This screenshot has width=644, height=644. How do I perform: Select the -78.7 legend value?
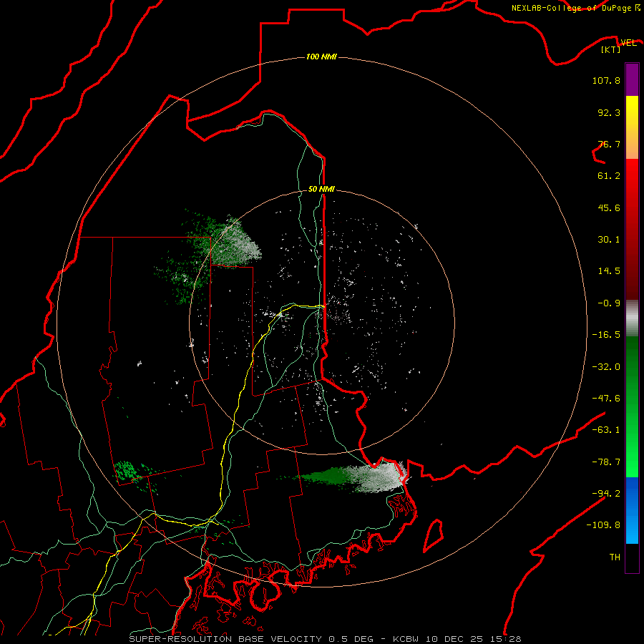pos(606,462)
